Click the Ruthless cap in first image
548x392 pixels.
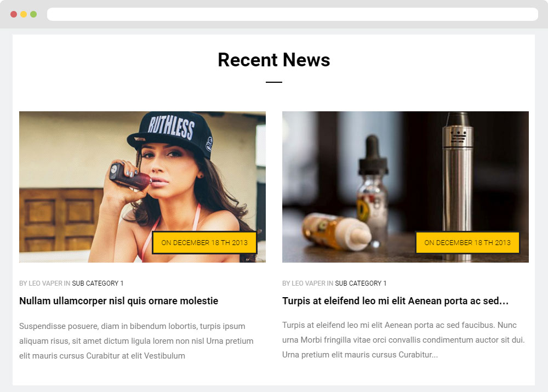[171, 132]
